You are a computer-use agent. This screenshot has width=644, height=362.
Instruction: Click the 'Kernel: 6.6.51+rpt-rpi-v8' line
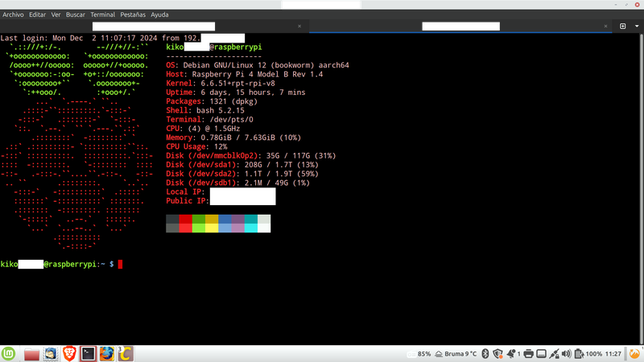pos(221,84)
